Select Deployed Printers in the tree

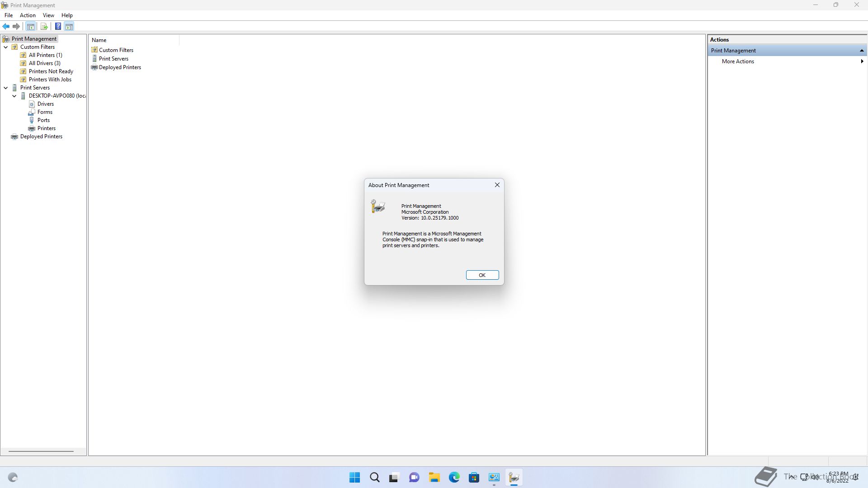(x=41, y=136)
